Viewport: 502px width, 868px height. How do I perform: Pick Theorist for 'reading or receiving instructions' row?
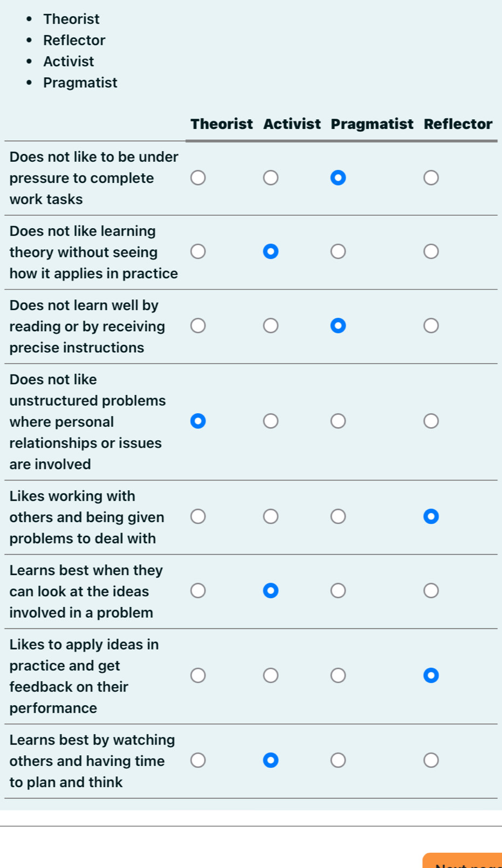tap(198, 326)
